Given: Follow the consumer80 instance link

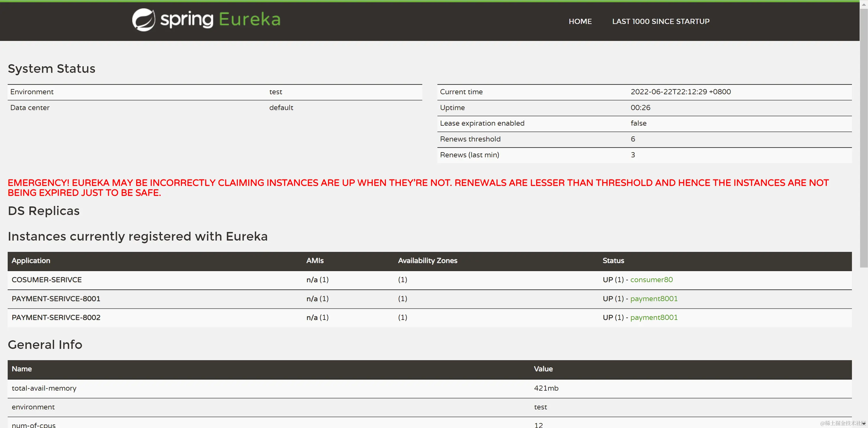Looking at the screenshot, I should coord(651,280).
